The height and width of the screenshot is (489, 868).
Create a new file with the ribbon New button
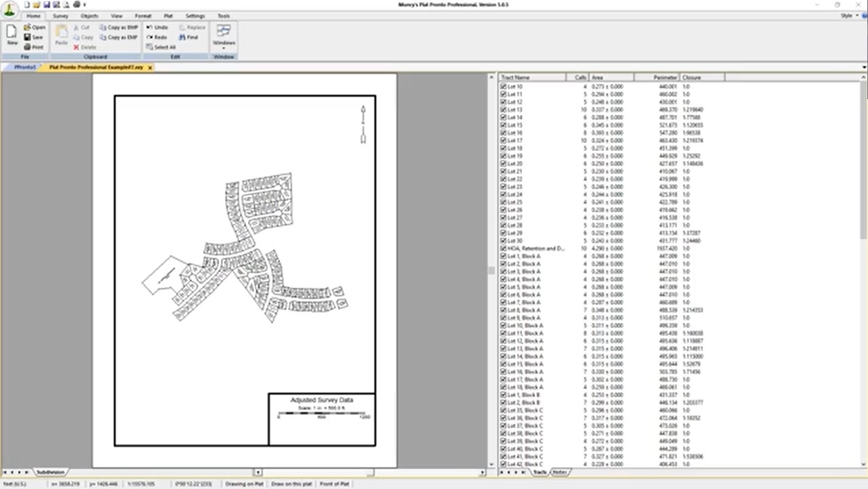point(12,35)
